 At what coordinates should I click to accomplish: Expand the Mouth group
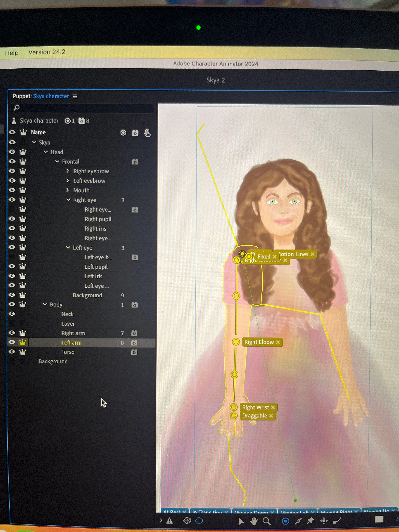pyautogui.click(x=68, y=190)
